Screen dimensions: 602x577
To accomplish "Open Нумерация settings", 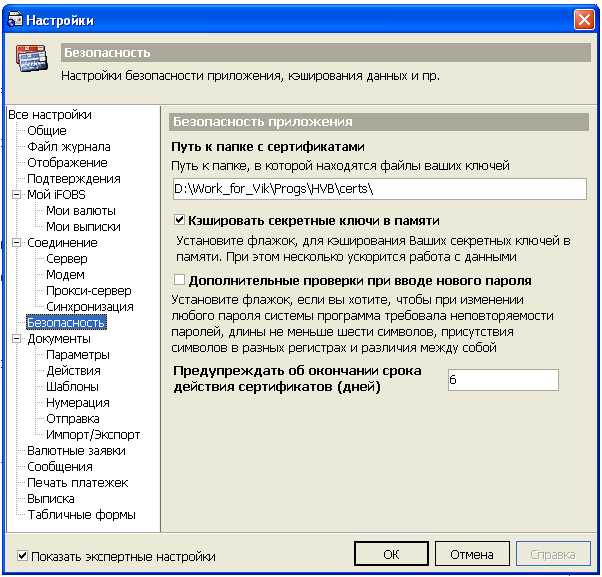I will [x=78, y=402].
